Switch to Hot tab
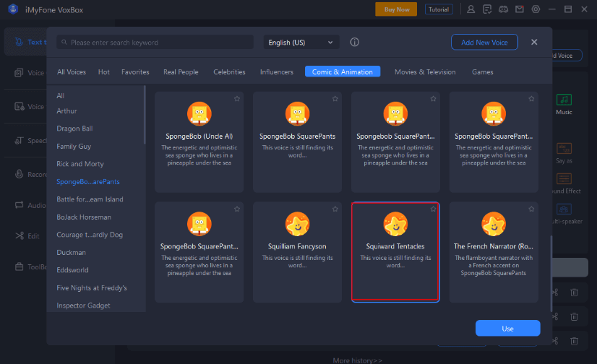This screenshot has width=597, height=364. point(104,72)
